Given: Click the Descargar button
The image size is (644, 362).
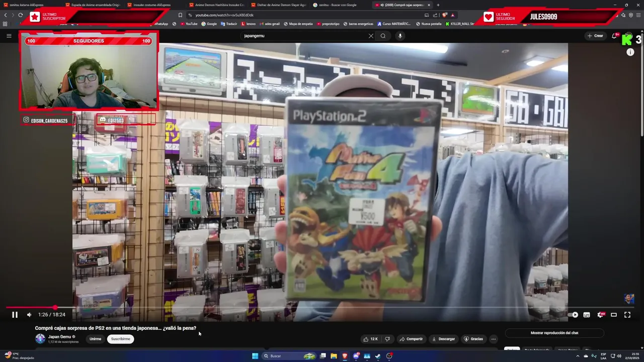Looking at the screenshot, I should 443,339.
